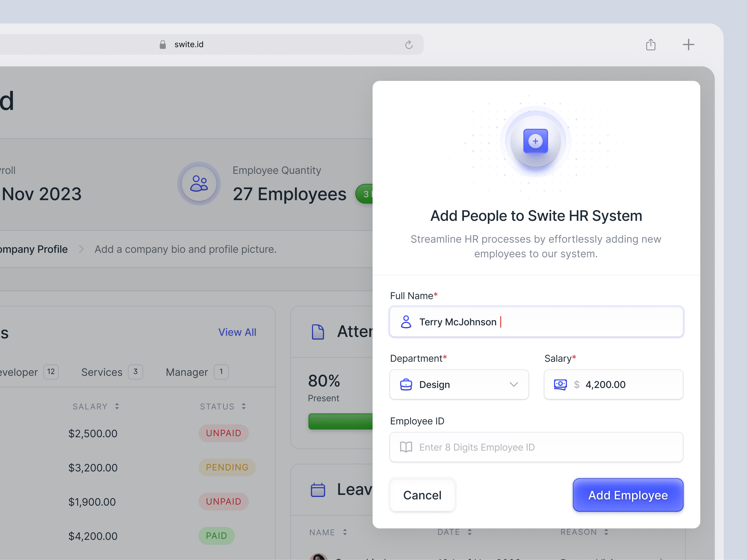Sort by the DATE column arrows

[470, 532]
